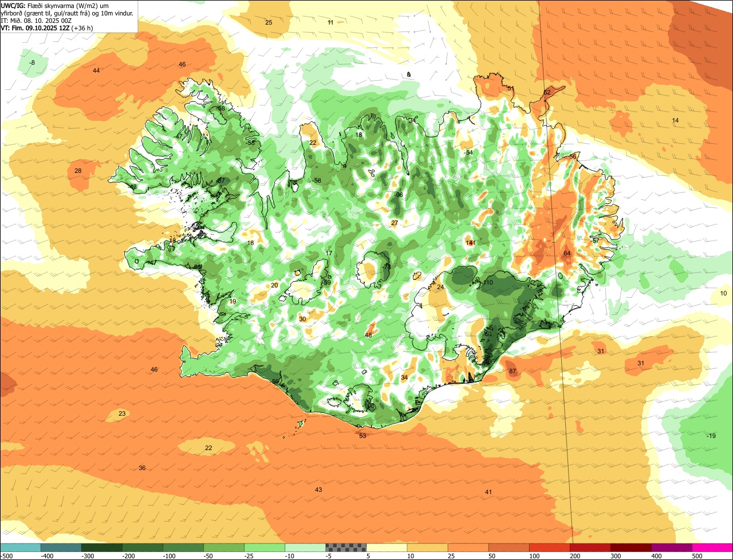Click the orange legend swatch between 25 and 50

pyautogui.click(x=468, y=547)
